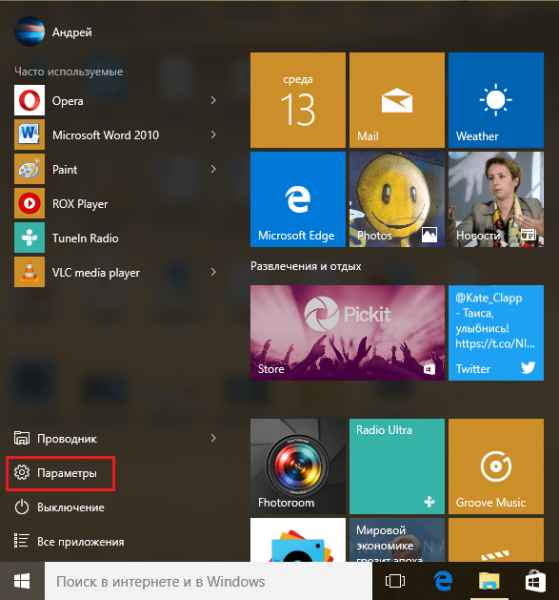Open the Weather tile
The height and width of the screenshot is (600, 559).
click(496, 100)
